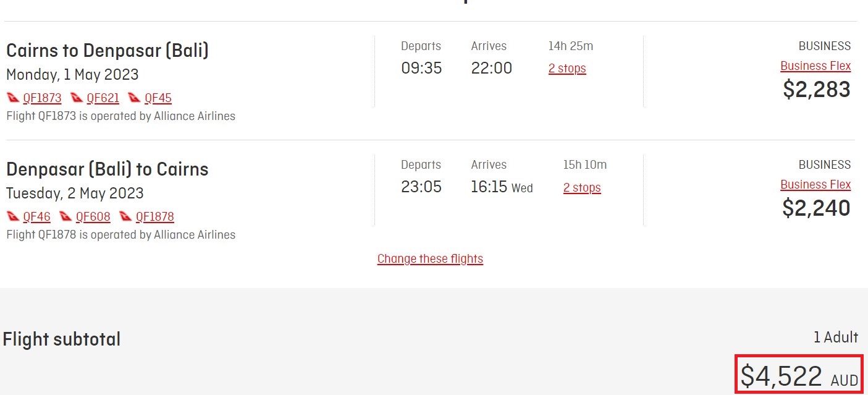Open flight QF46 details link
The height and width of the screenshot is (395, 868).
pos(36,216)
